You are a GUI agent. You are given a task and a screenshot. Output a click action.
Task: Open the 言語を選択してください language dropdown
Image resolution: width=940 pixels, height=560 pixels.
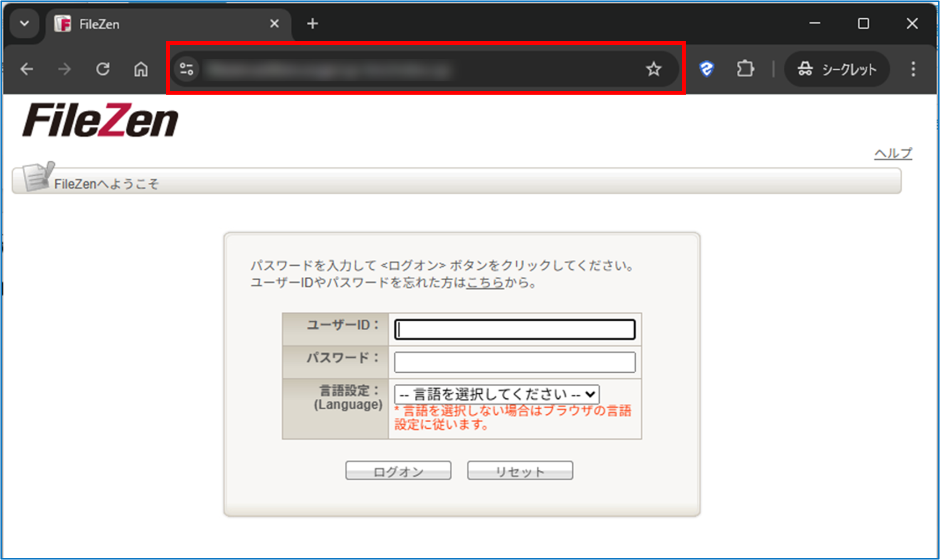(x=496, y=394)
